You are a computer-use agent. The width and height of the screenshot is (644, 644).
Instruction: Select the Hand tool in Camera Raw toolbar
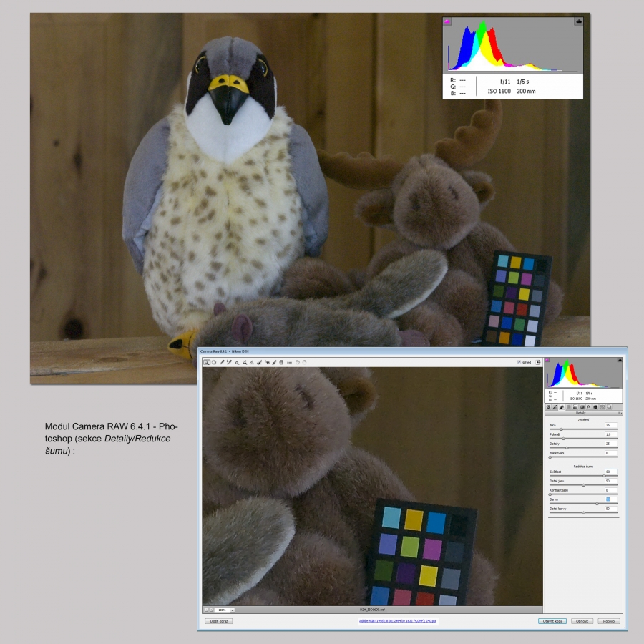pos(214,362)
